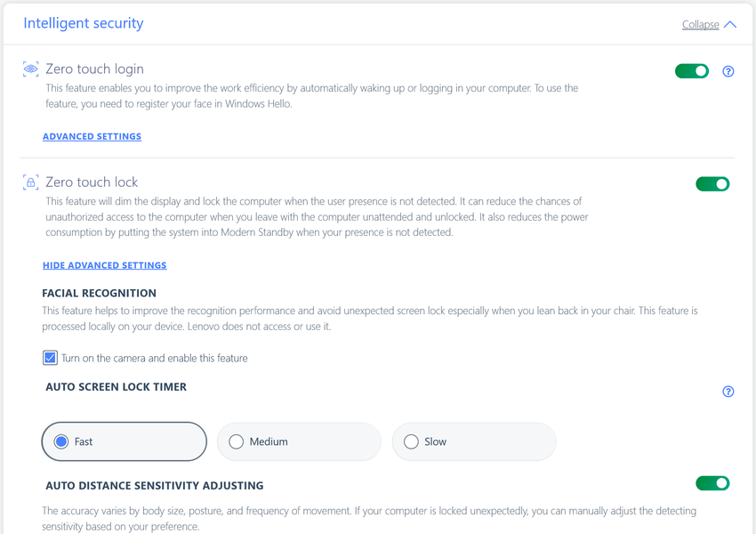Click the Facial Recognition heading
This screenshot has height=534, width=756.
(99, 293)
